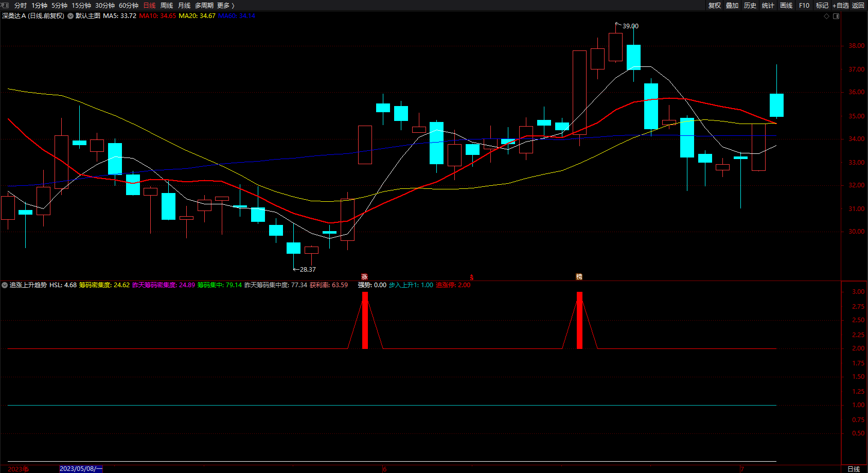Open the 历史 history button
868x473 pixels.
[x=750, y=6]
